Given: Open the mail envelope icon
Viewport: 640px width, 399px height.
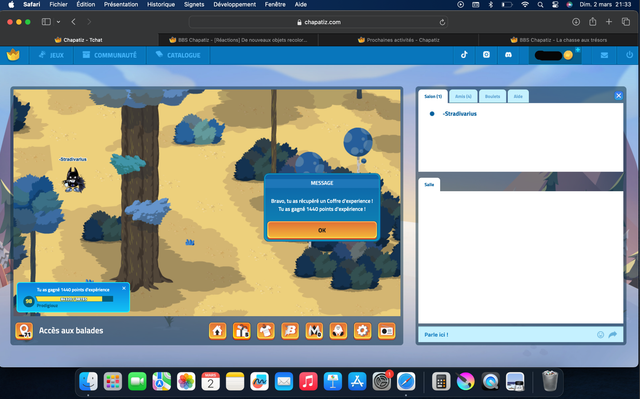Looking at the screenshot, I should [604, 55].
